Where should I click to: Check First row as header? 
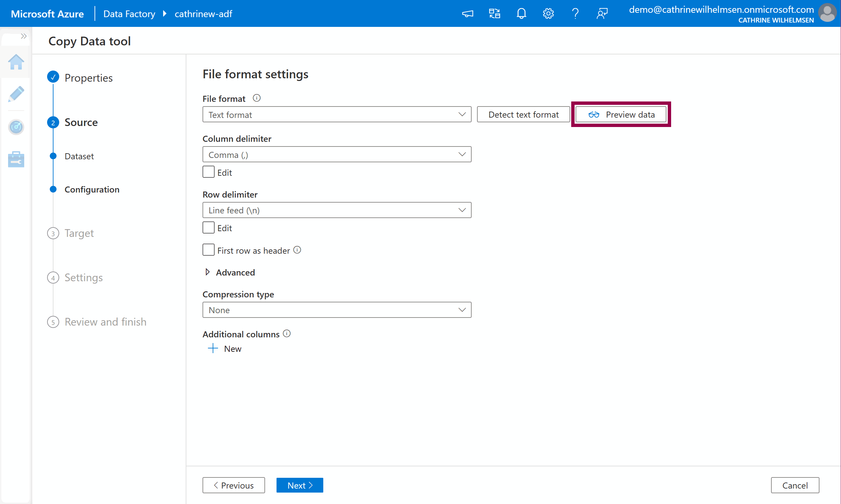(x=208, y=250)
